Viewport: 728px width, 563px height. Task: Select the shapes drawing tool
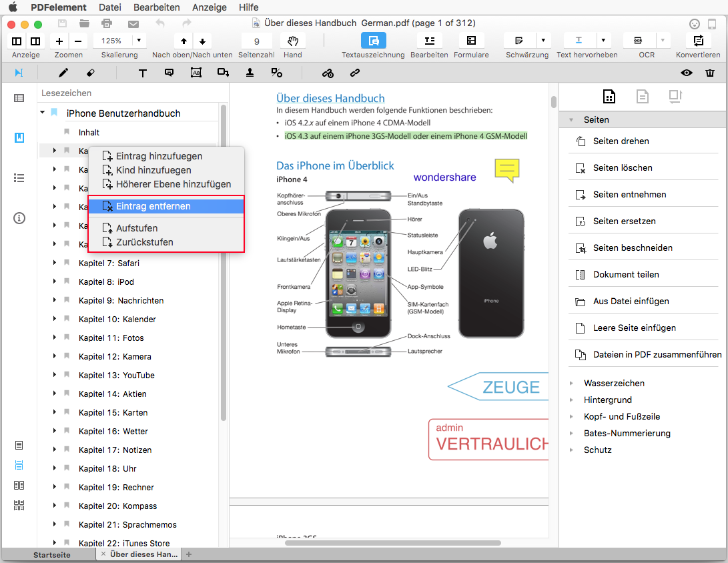(223, 73)
